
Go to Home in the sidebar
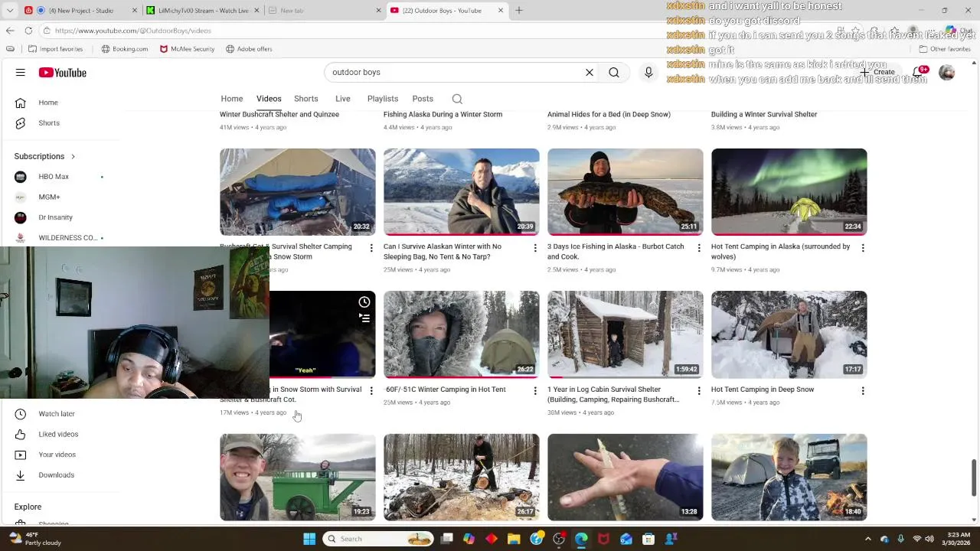pos(48,103)
